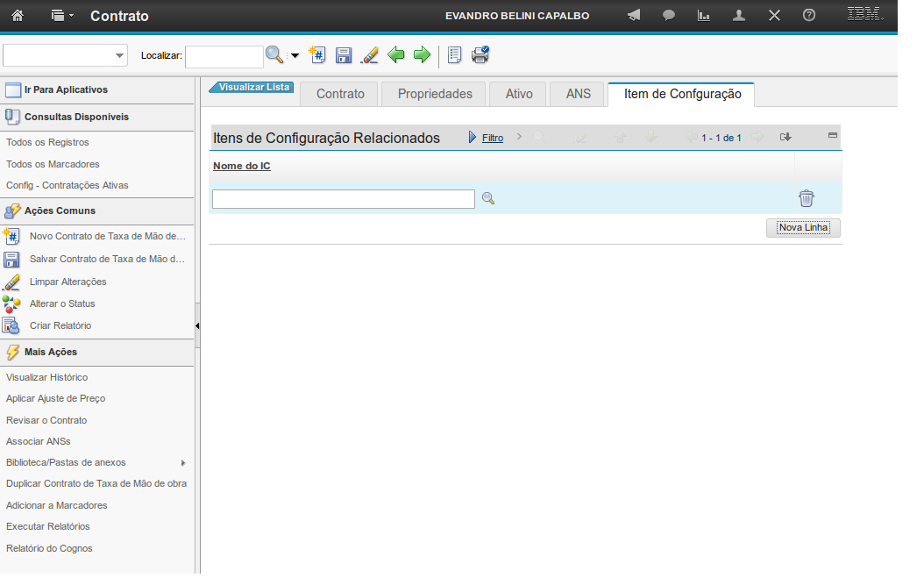Delete row using trash can icon
The height and width of the screenshot is (578, 924).
[806, 199]
